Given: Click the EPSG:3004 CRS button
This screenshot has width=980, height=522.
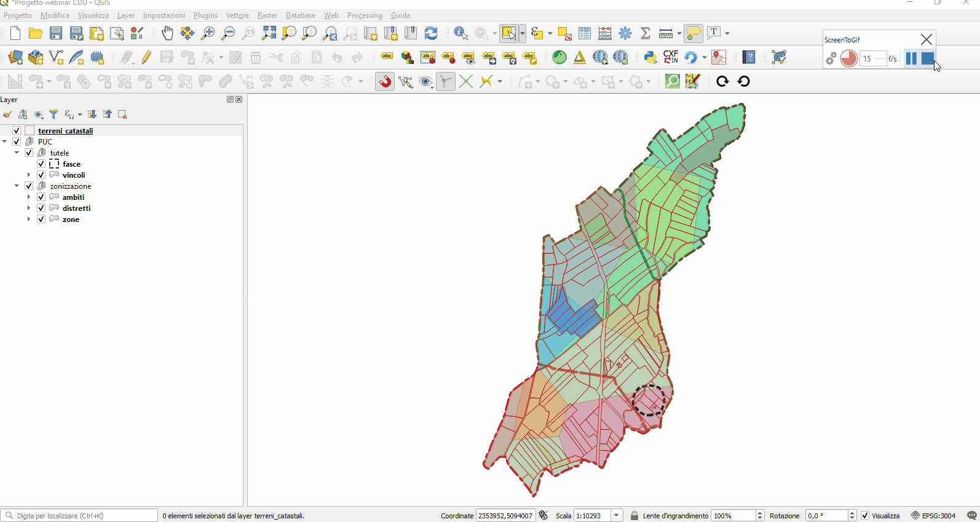Looking at the screenshot, I should 933,515.
